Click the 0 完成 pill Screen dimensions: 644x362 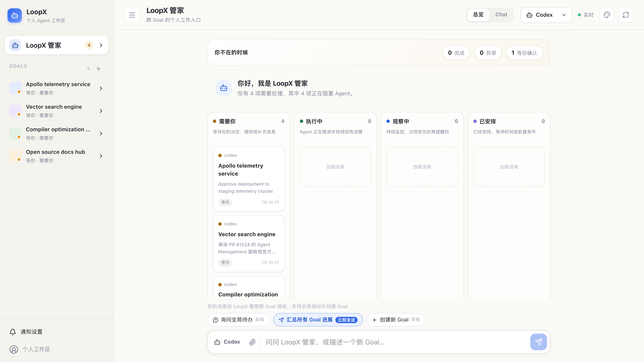[456, 53]
